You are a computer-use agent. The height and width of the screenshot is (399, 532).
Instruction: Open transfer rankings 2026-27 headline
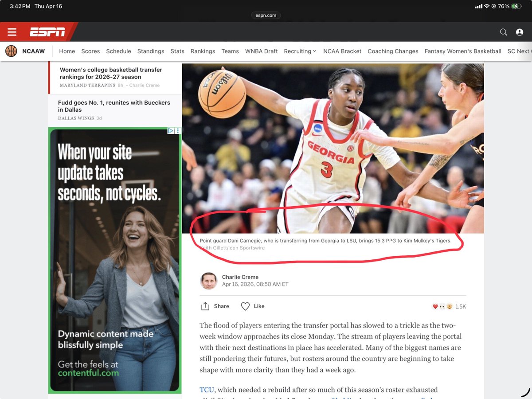point(111,73)
